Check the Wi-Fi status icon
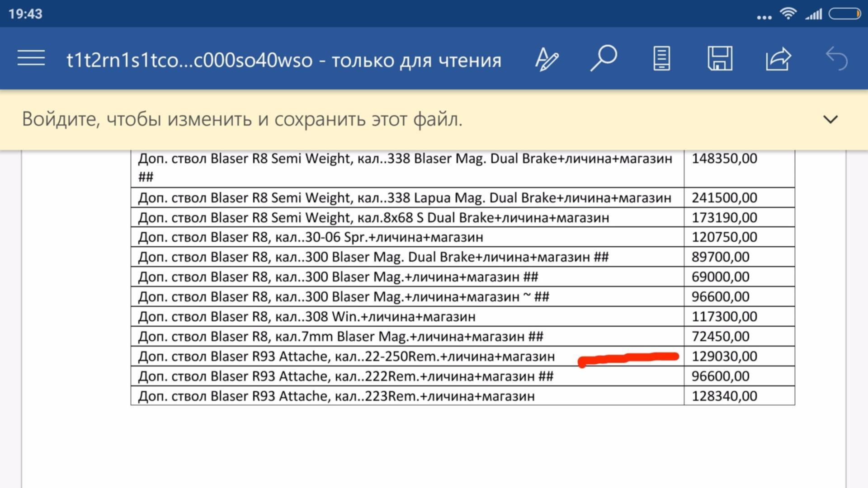 click(x=788, y=14)
